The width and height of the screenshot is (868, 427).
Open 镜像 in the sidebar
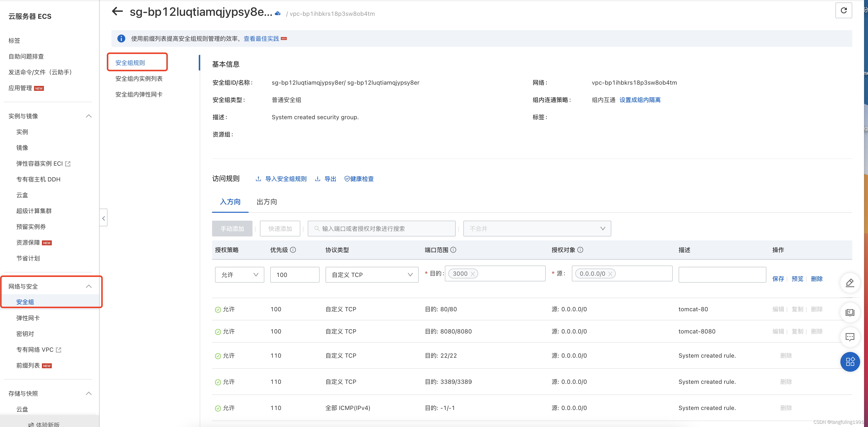22,148
